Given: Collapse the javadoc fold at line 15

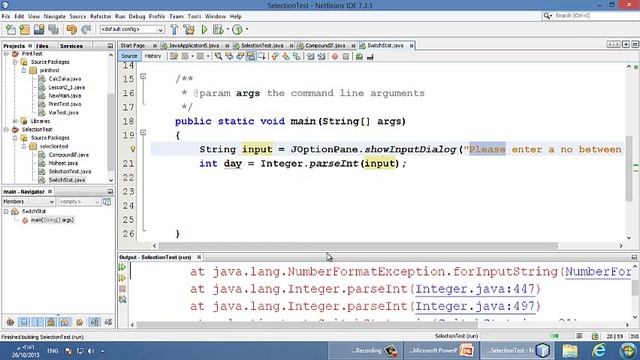Looking at the screenshot, I should tap(143, 76).
